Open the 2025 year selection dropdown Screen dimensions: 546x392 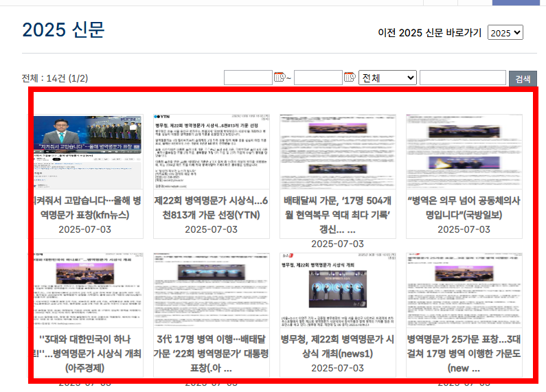(505, 32)
